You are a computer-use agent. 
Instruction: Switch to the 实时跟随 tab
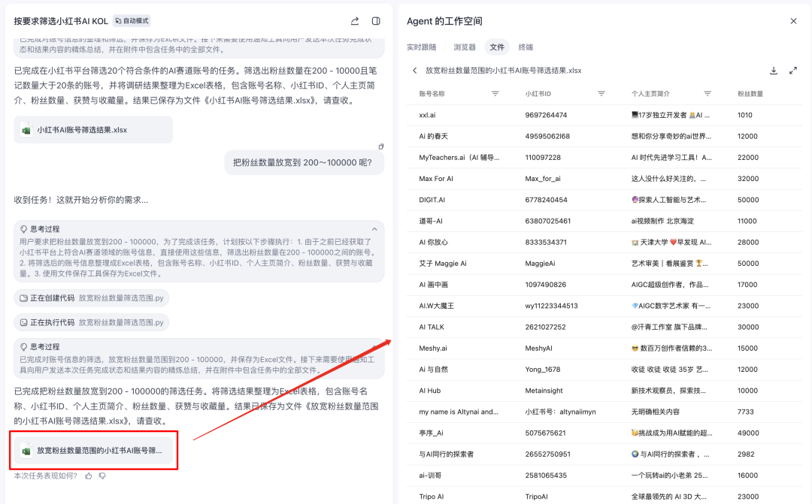pyautogui.click(x=422, y=47)
